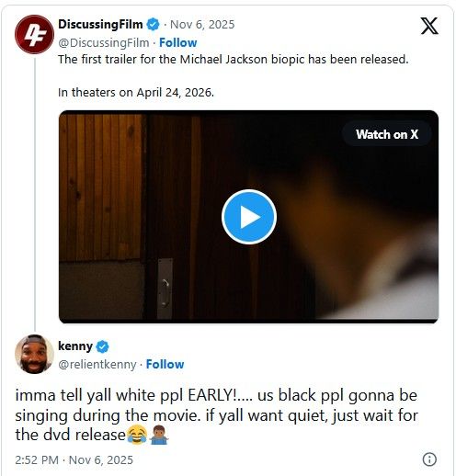This screenshot has width=456, height=476.
Task: Click kenny's reply text about singing
Action: coord(216,415)
